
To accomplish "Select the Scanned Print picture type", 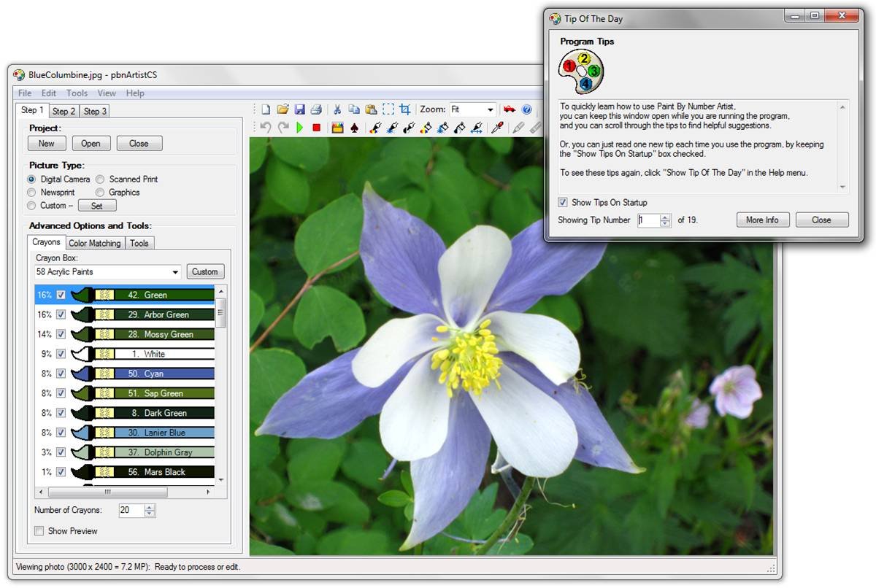I will coord(100,179).
